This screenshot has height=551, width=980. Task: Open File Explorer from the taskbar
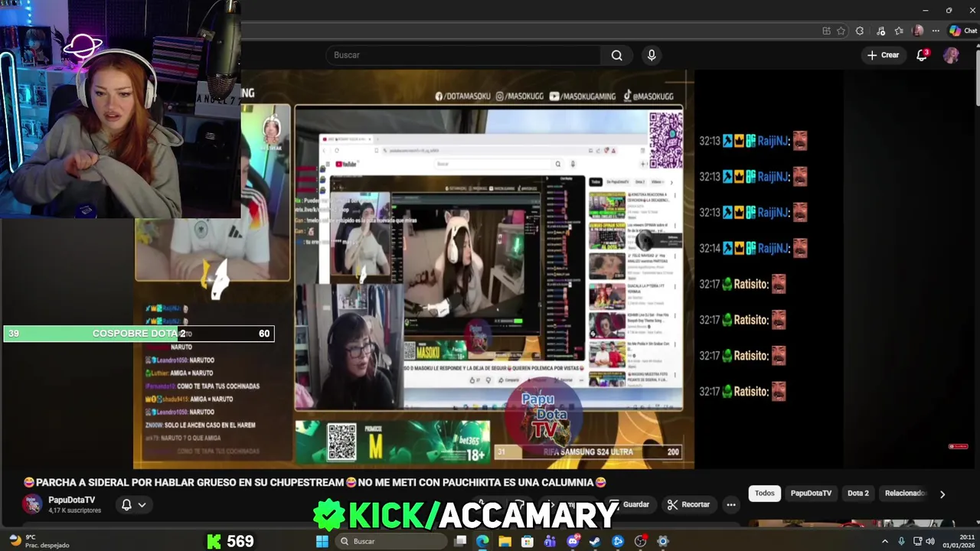tap(505, 541)
